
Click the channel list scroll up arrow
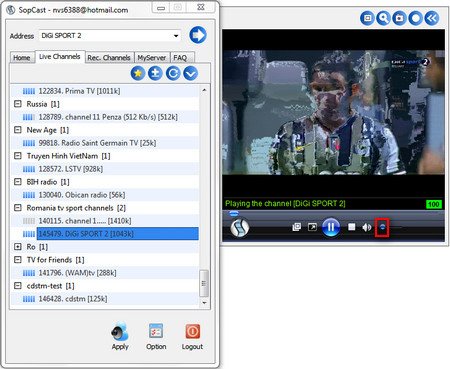tap(204, 90)
